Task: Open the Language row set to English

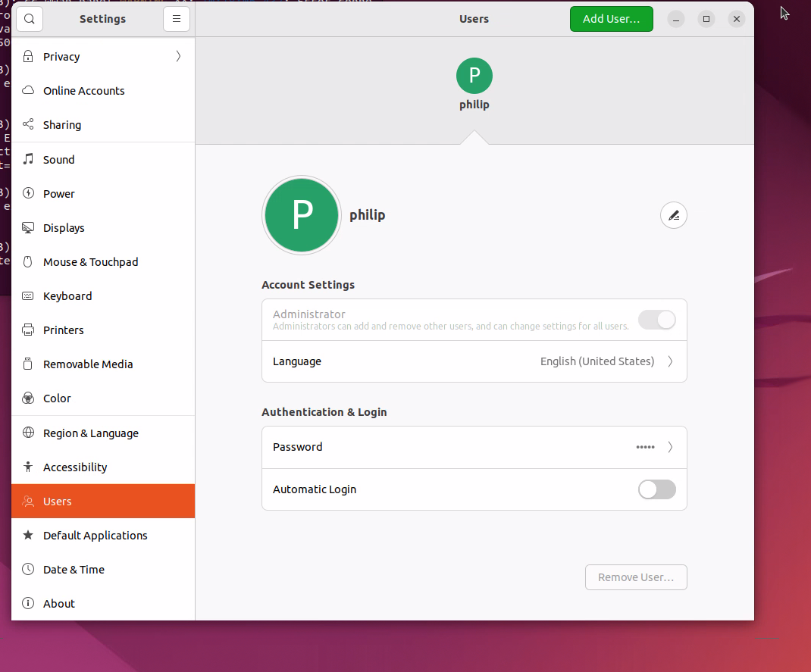Action: (x=474, y=361)
